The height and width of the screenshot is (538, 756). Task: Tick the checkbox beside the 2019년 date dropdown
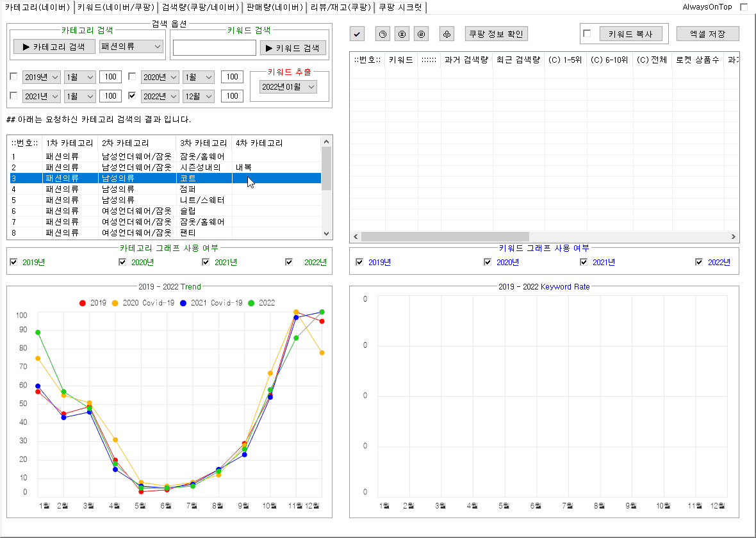pyautogui.click(x=13, y=77)
